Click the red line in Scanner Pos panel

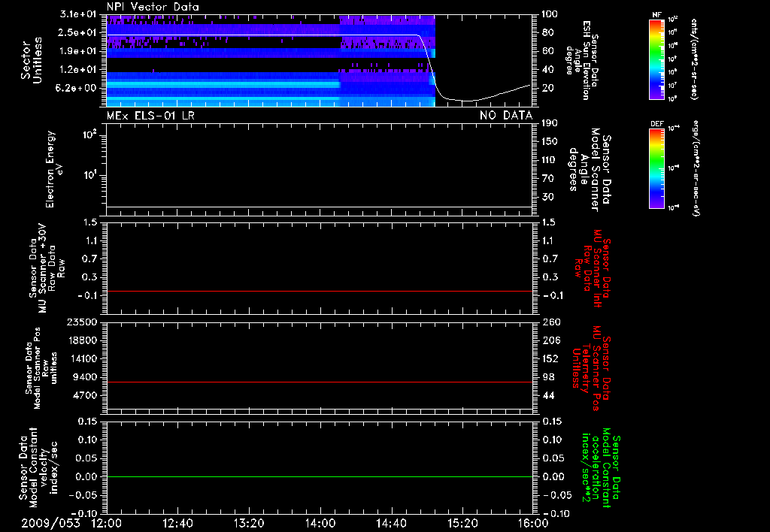click(x=319, y=382)
